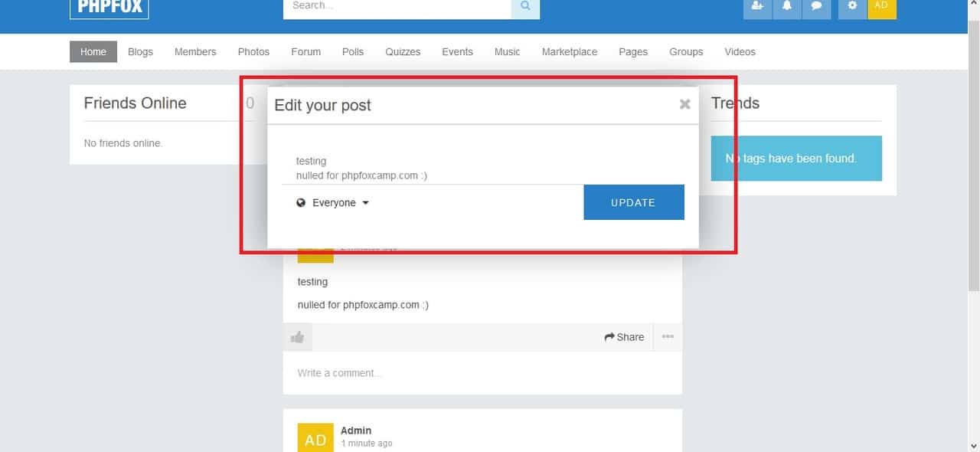Open the Marketplace menu item
Screen dimensions: 980x452
pos(570,52)
